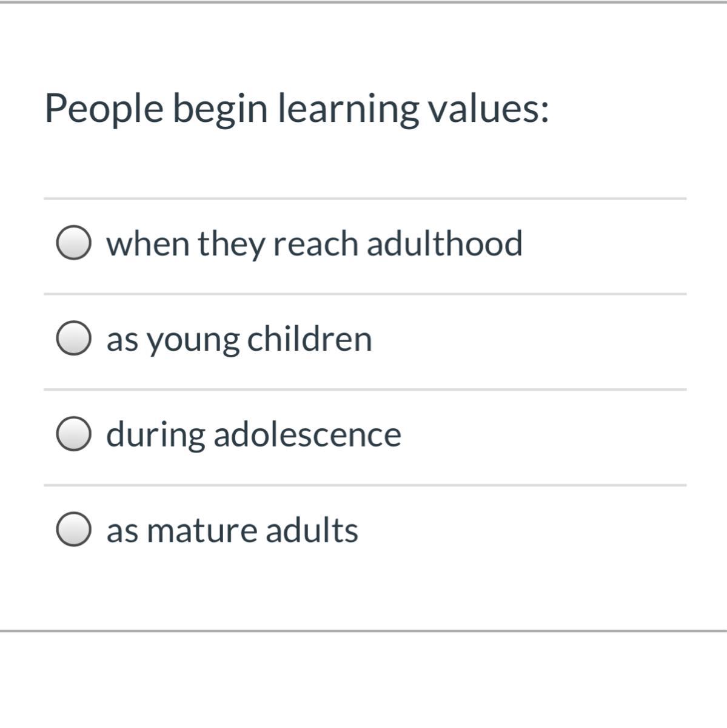
Task: Click the word 'adulthood' in first option
Action: (444, 243)
